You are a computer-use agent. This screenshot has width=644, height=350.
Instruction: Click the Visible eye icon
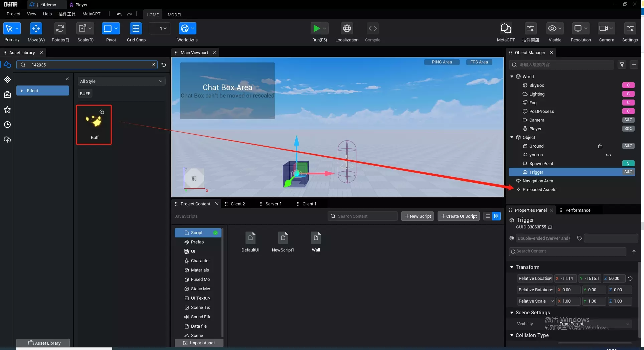coord(552,28)
